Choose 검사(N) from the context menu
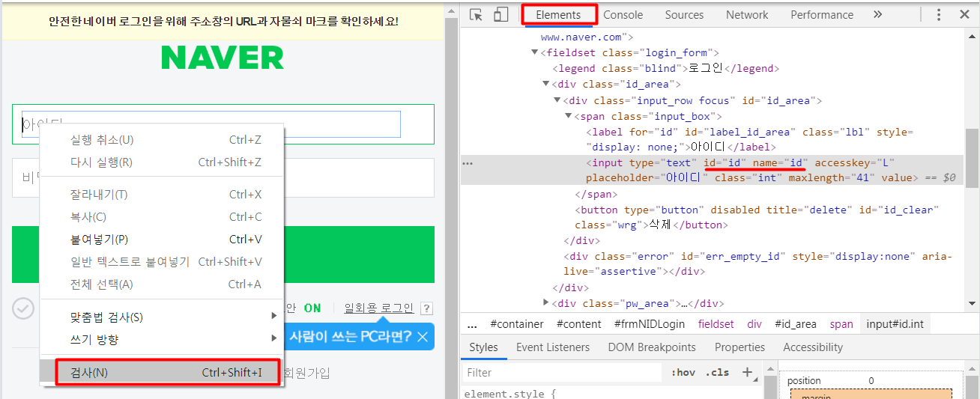The width and height of the screenshot is (980, 399). click(162, 373)
